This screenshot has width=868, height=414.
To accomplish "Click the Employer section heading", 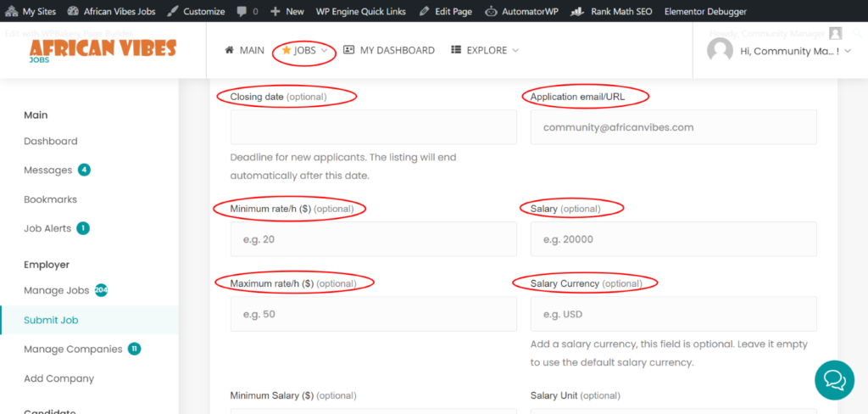I will click(47, 265).
